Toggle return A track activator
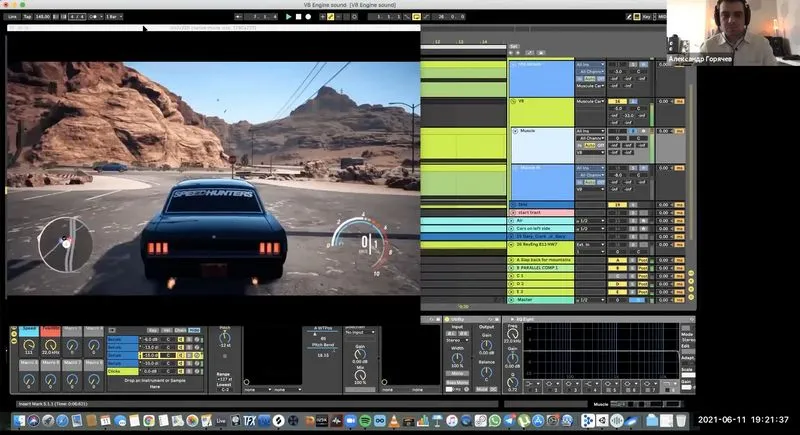Viewport: 800px width, 435px height. pos(617,260)
